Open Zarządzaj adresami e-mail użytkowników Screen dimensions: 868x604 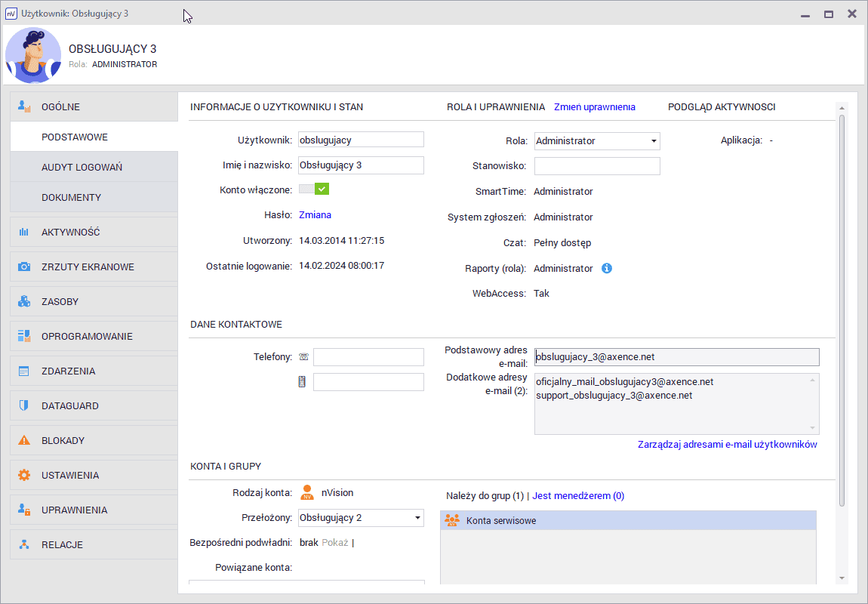tap(727, 445)
